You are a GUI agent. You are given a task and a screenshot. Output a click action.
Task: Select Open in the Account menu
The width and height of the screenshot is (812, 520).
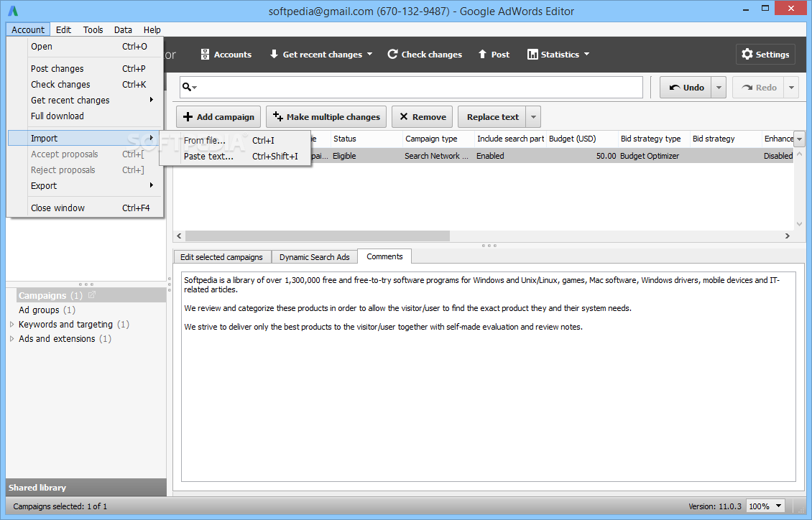(86, 47)
